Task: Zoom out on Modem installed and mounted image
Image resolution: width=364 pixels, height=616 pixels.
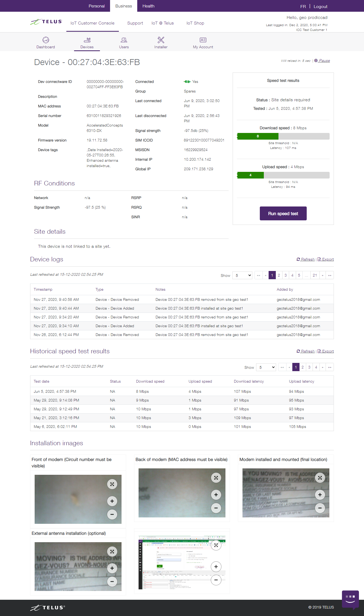Action: (x=320, y=508)
